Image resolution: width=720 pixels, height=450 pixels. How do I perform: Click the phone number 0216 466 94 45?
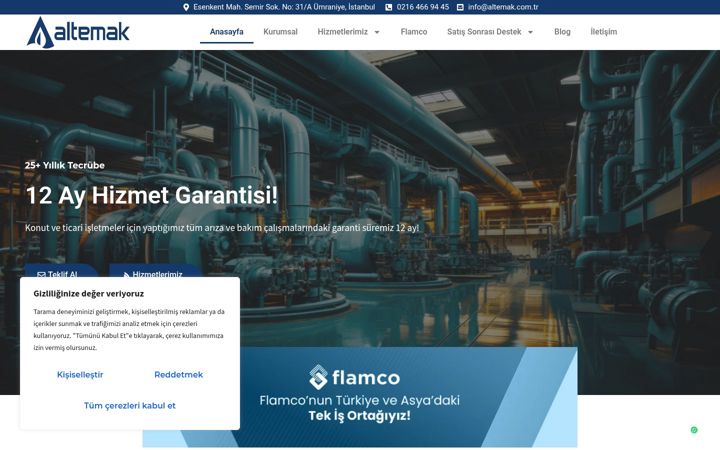click(x=423, y=7)
